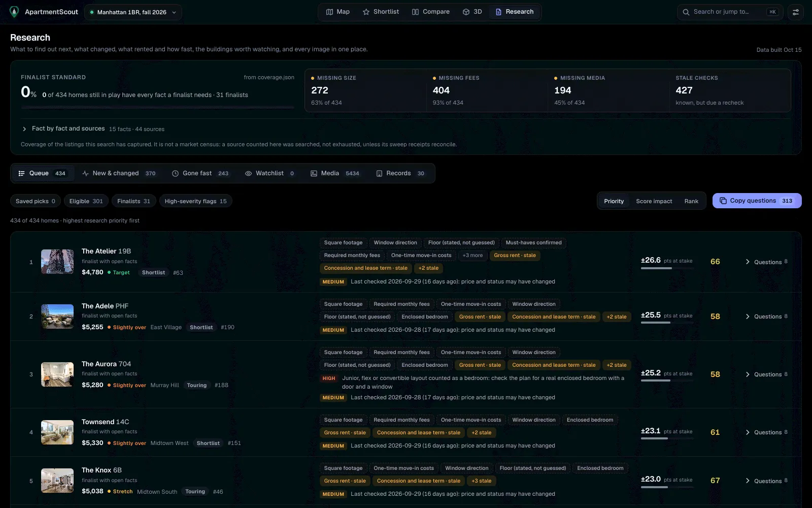Toggle the Finalists 31 filter chip
The image size is (812, 508).
click(x=133, y=201)
